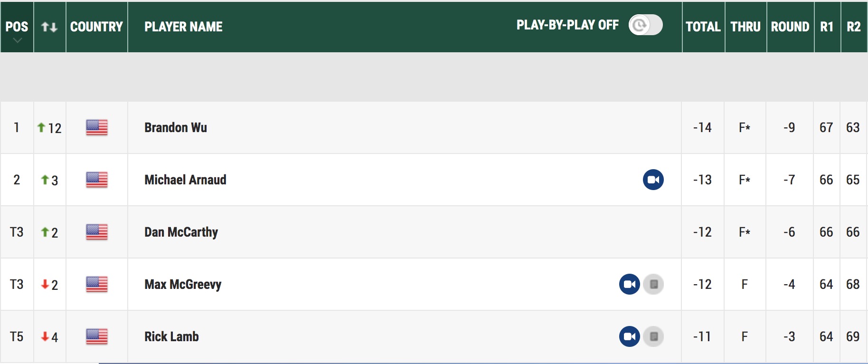The image size is (868, 364).
Task: Open Michael Arnaud's video highlights icon
Action: coord(653,180)
